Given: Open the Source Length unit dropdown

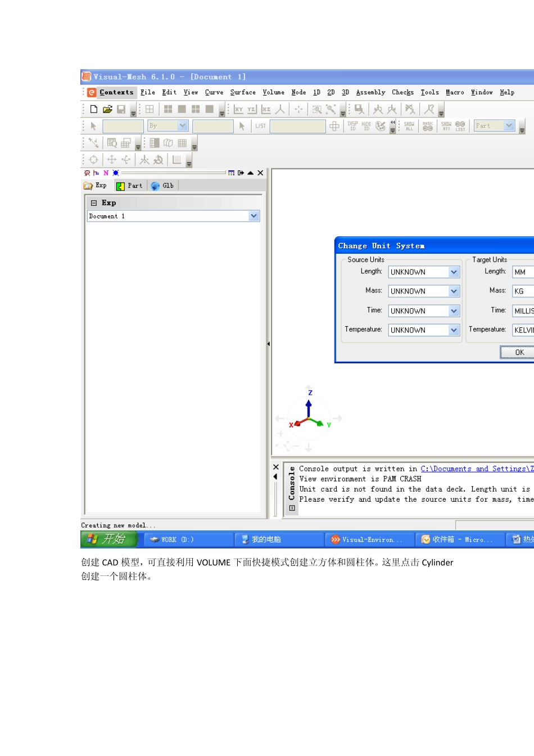Looking at the screenshot, I should click(454, 272).
